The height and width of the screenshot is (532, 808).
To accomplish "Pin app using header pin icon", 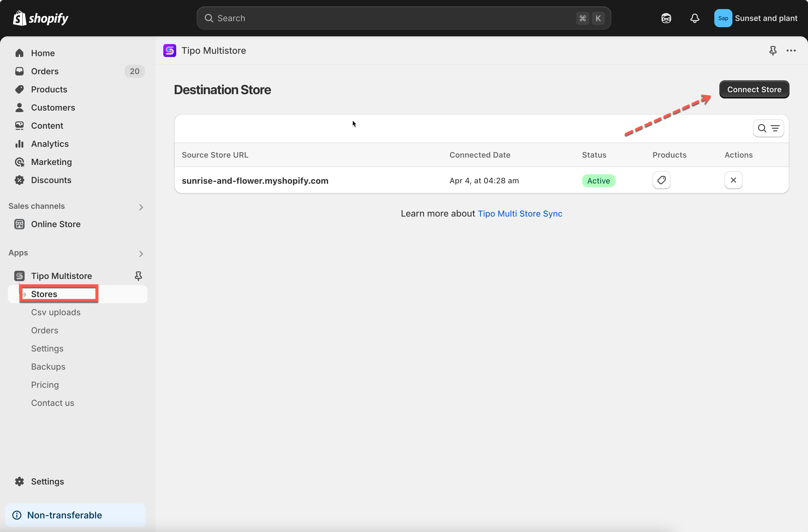I will click(x=773, y=51).
